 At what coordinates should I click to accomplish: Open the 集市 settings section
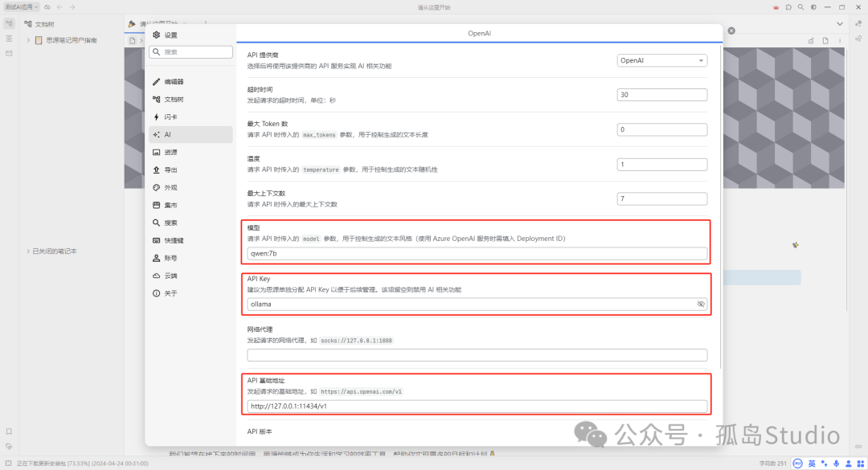[190, 205]
